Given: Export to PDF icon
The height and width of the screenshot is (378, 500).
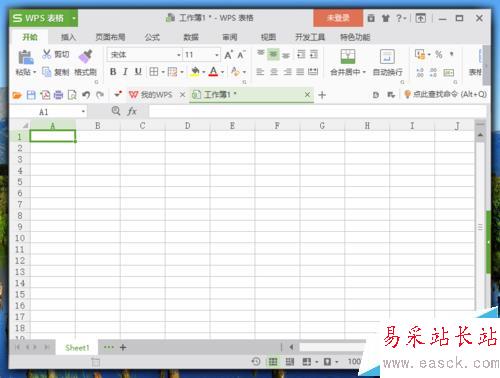Looking at the screenshot, I should (x=45, y=95).
